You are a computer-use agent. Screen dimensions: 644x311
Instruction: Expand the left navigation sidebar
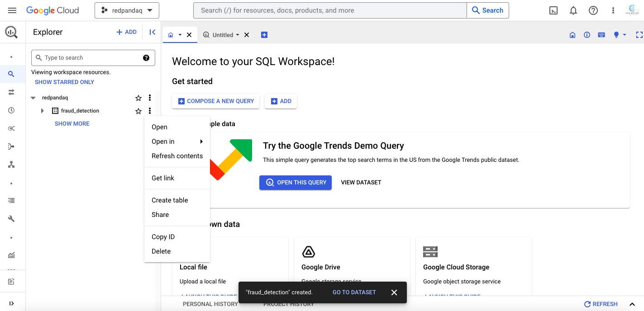pos(11,303)
